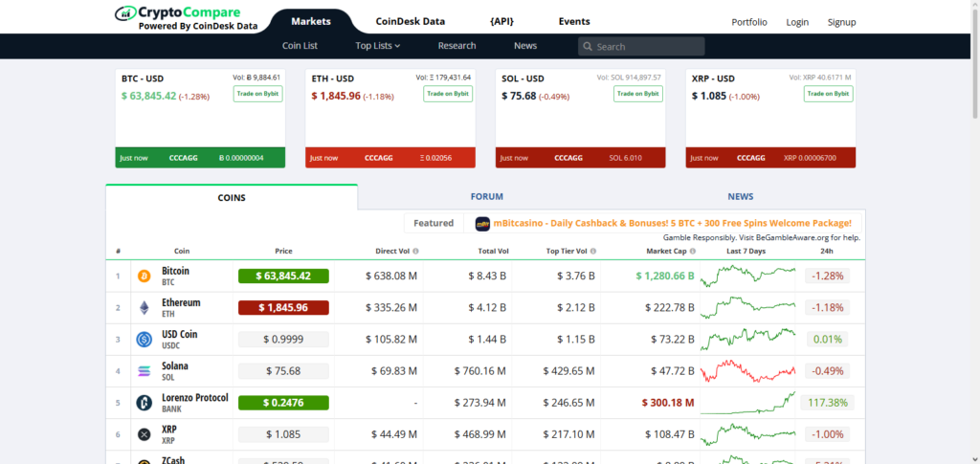Open the CoinDesk Data tab

[410, 21]
